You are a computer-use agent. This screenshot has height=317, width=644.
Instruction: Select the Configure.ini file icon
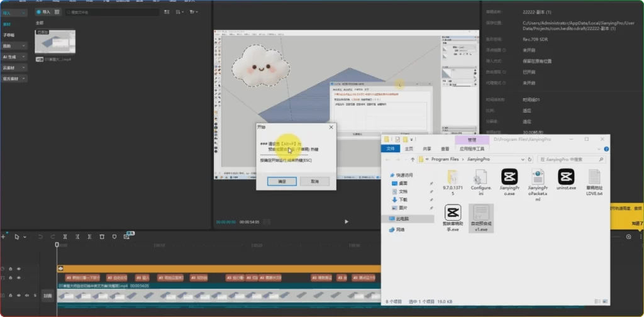point(481,177)
